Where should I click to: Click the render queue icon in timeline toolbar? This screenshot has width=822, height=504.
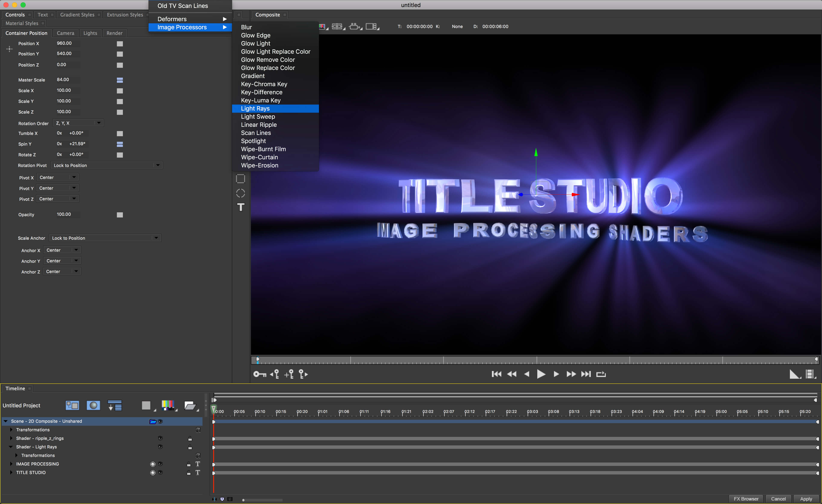[115, 405]
